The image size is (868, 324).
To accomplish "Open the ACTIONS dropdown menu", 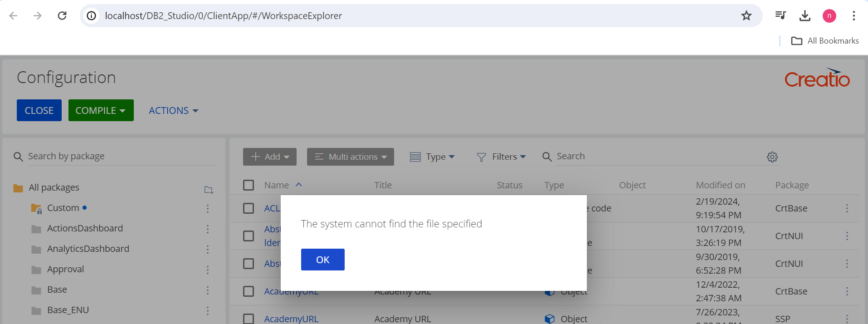I will point(173,111).
